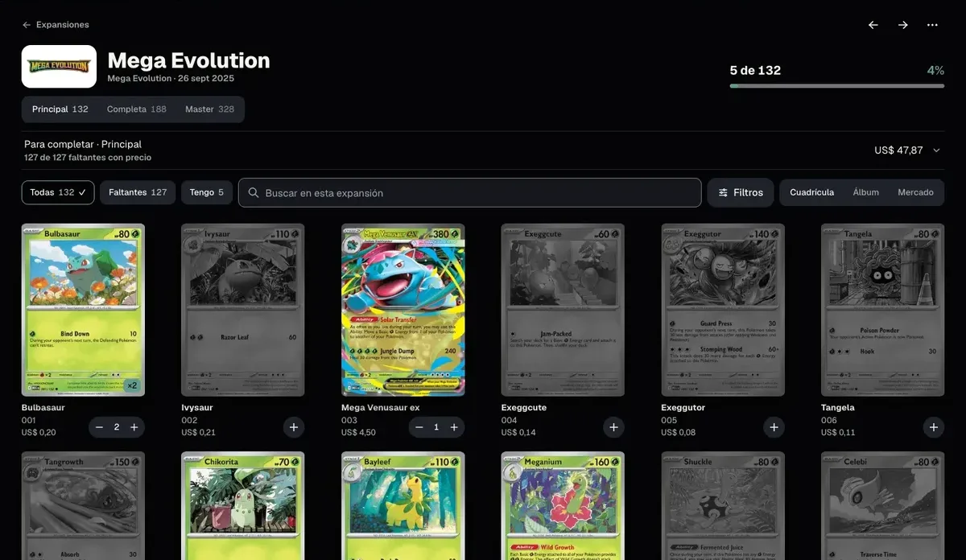Image resolution: width=966 pixels, height=560 pixels.
Task: Open the Bayleef card image
Action: (403, 505)
